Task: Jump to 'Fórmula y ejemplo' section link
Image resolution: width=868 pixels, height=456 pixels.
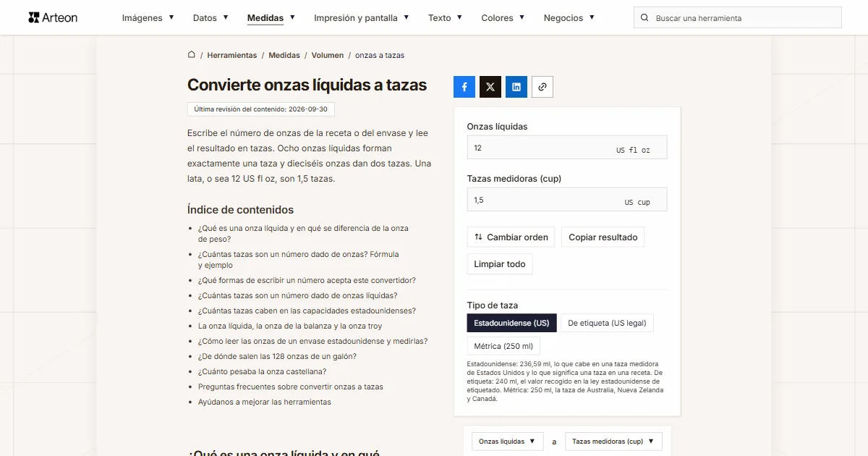Action: 298,259
